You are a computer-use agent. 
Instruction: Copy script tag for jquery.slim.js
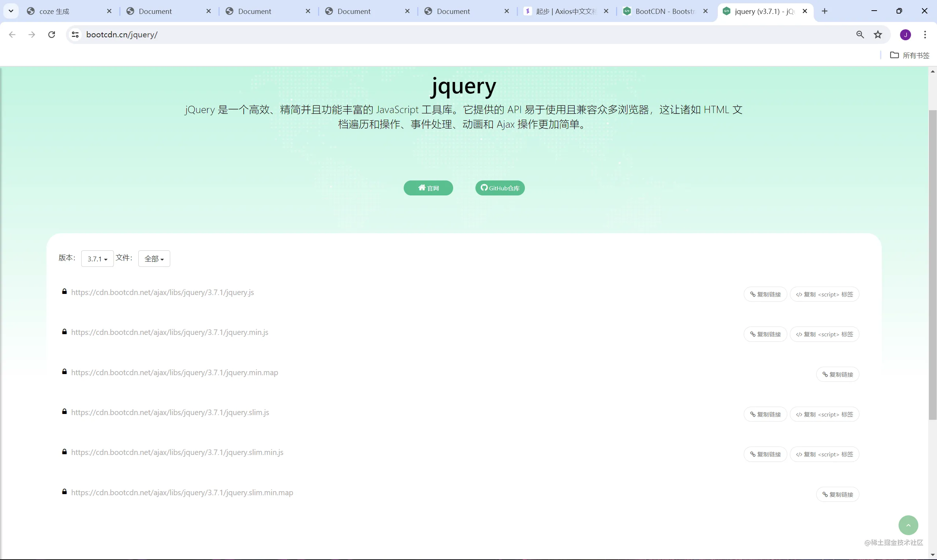click(x=825, y=414)
